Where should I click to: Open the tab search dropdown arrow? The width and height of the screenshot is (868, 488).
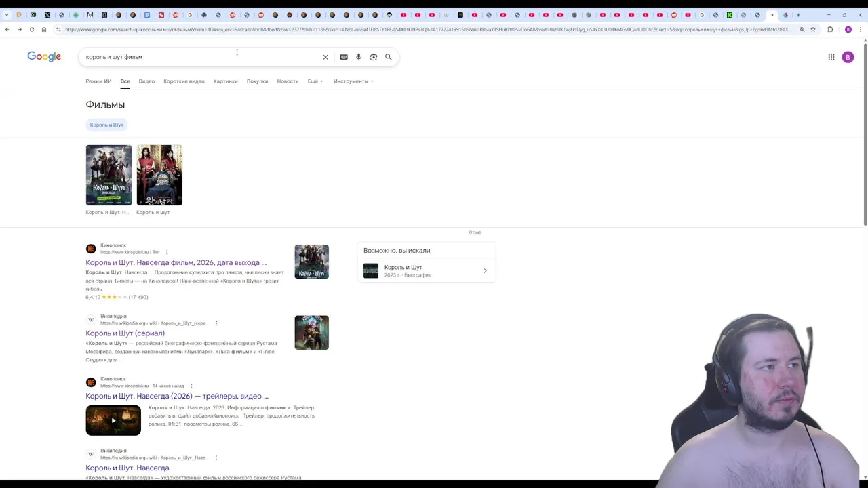pyautogui.click(x=6, y=14)
